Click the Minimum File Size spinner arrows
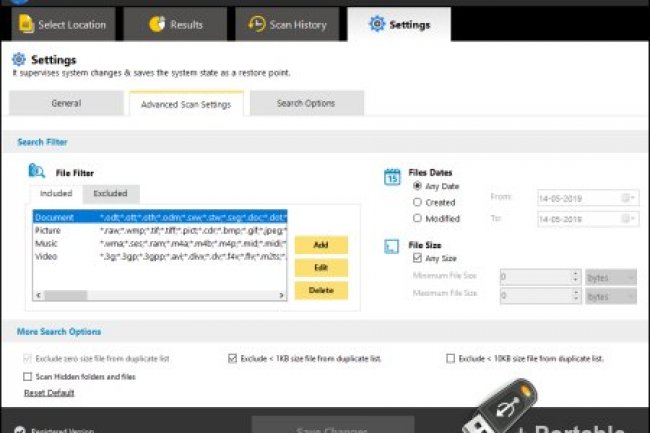This screenshot has height=433, width=650. (x=576, y=277)
